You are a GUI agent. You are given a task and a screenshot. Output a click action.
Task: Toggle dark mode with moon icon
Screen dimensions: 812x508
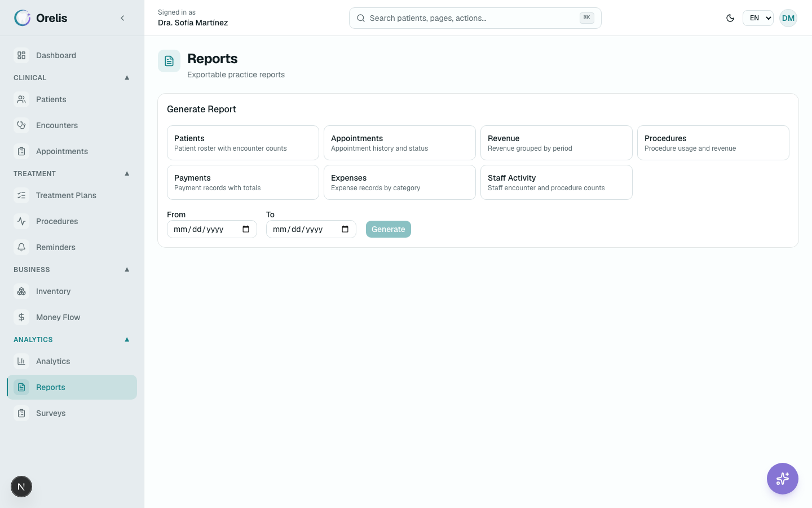click(730, 18)
